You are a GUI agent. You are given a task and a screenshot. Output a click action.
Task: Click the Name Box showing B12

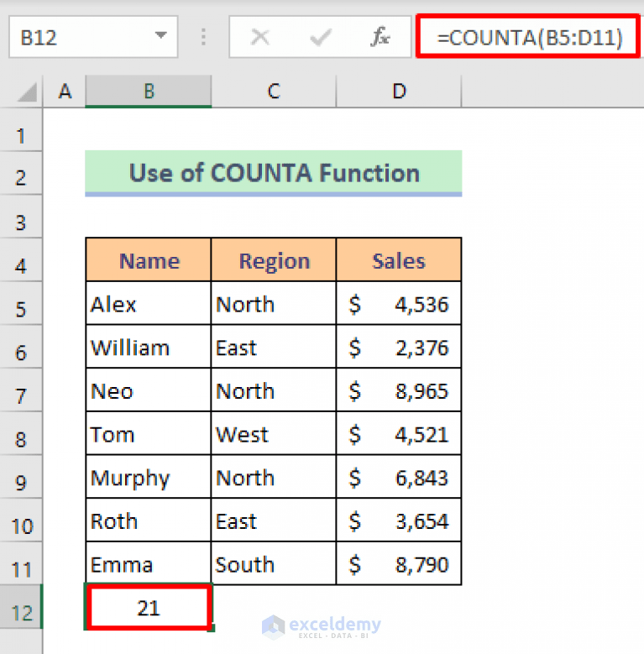point(93,37)
